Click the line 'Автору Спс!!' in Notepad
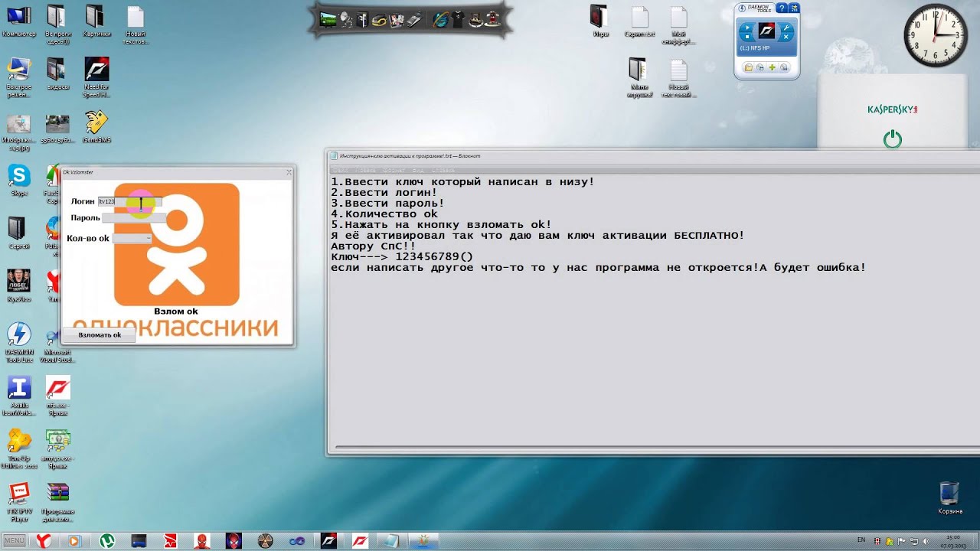 click(x=374, y=246)
